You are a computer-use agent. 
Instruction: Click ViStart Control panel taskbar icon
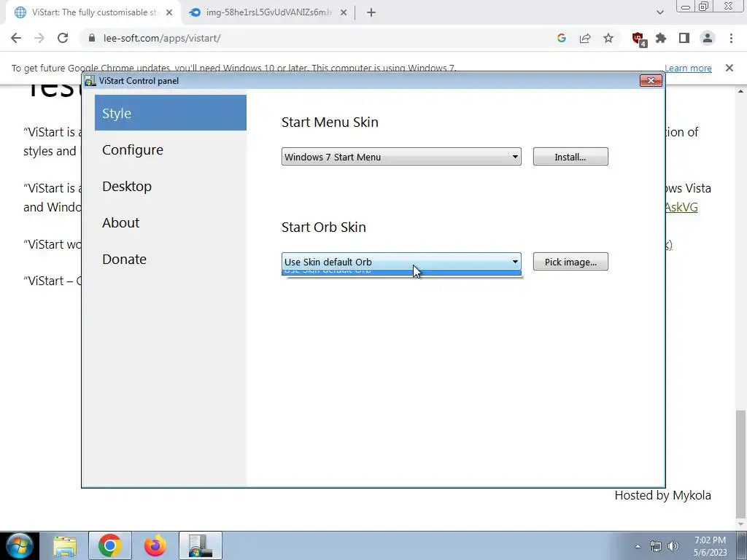201,545
